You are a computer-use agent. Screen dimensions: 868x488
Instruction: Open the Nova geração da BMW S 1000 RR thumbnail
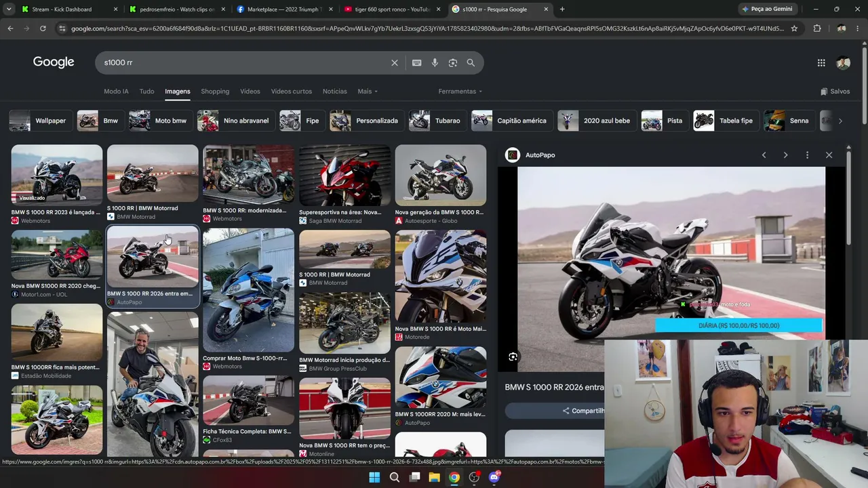tap(441, 175)
